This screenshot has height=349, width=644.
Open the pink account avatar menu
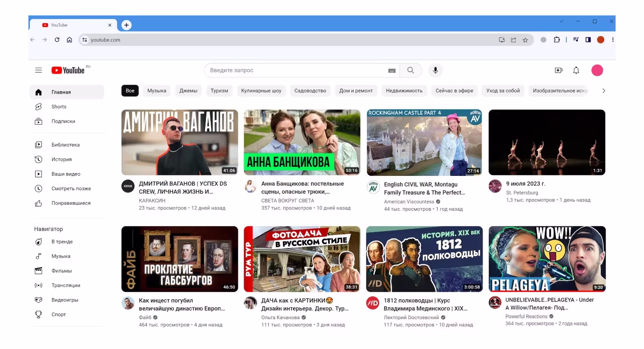(x=597, y=70)
